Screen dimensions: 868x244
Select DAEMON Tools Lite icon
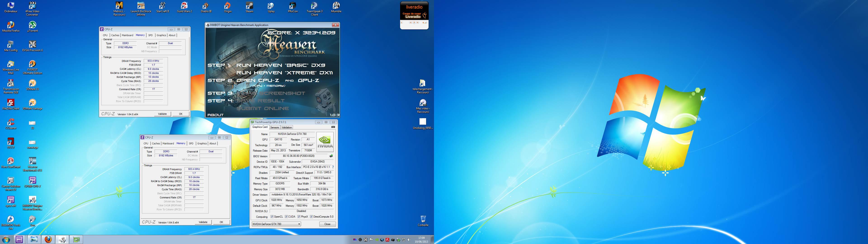pyautogui.click(x=11, y=223)
